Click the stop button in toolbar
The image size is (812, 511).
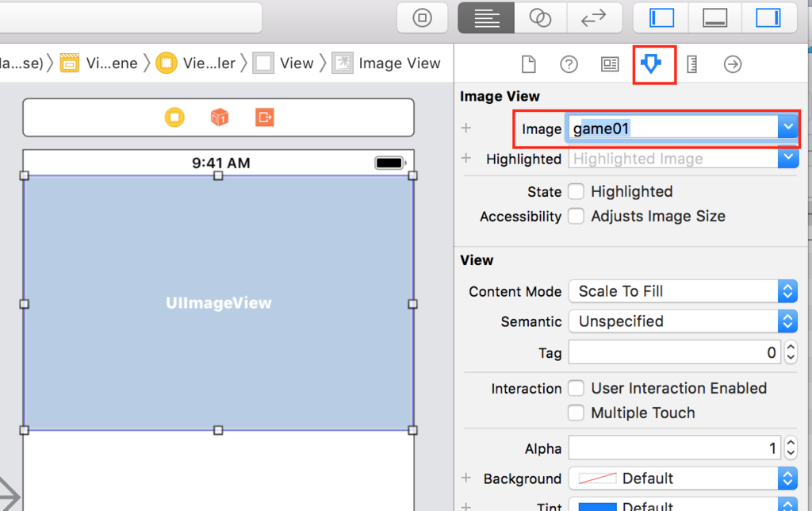point(422,18)
